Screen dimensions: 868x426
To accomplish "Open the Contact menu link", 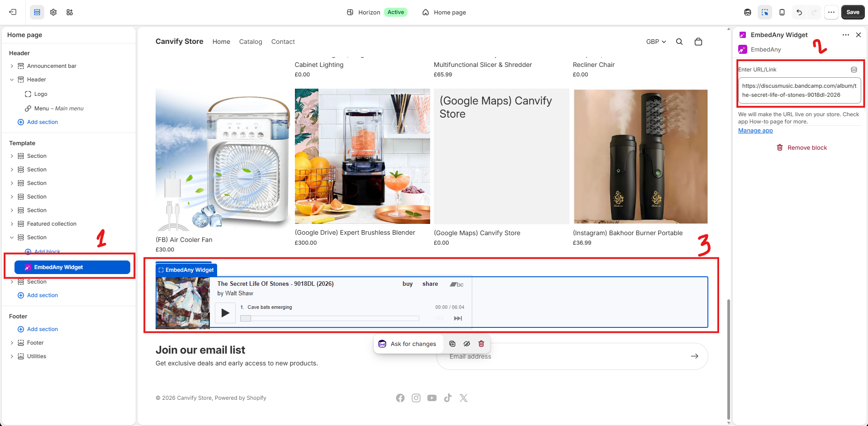I will click(283, 42).
